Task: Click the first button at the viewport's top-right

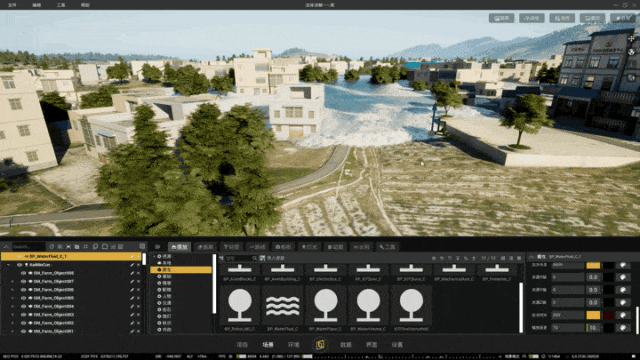Action: point(502,18)
